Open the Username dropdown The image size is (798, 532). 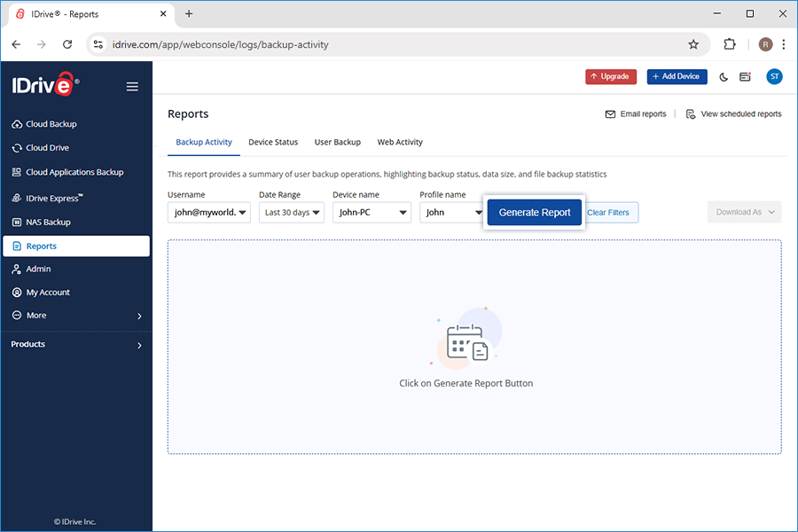209,212
